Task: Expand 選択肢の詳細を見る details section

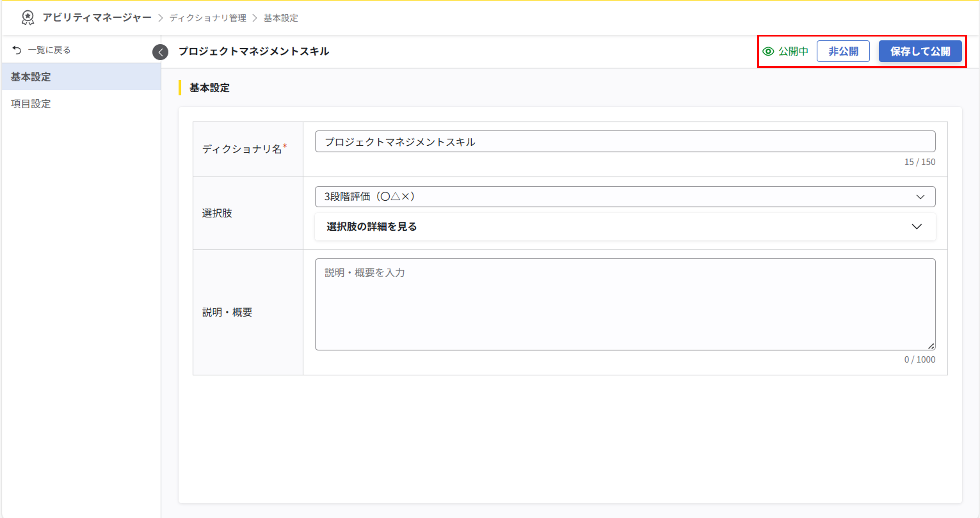Action: point(371,227)
